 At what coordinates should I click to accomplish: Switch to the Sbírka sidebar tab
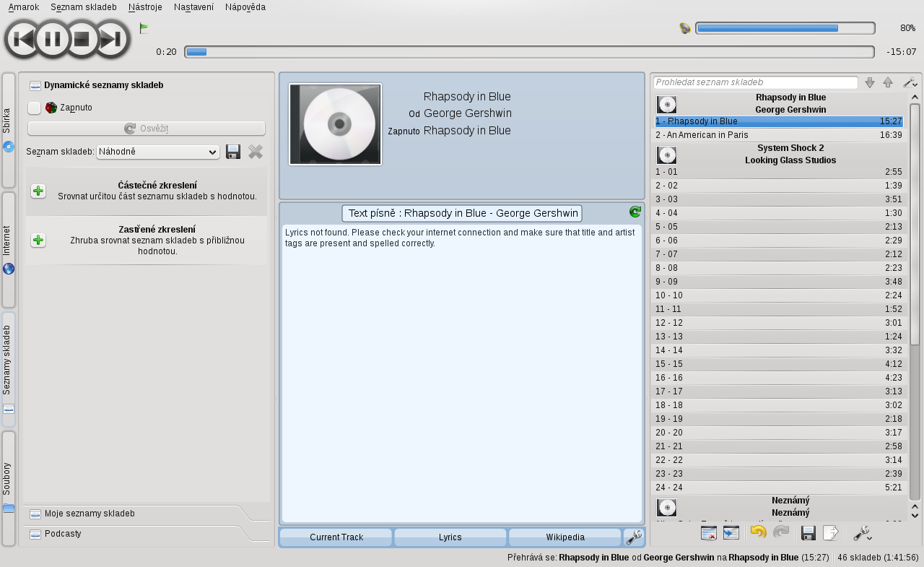pyautogui.click(x=9, y=131)
